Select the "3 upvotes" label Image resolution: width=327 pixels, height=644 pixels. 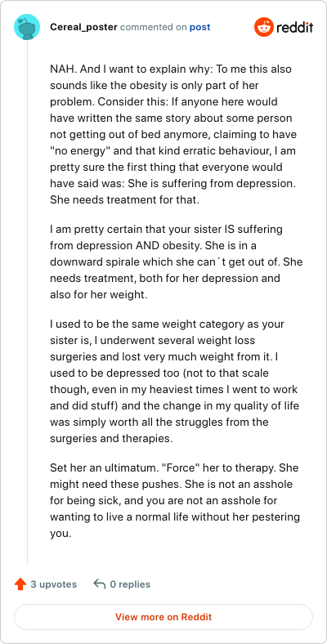click(53, 584)
